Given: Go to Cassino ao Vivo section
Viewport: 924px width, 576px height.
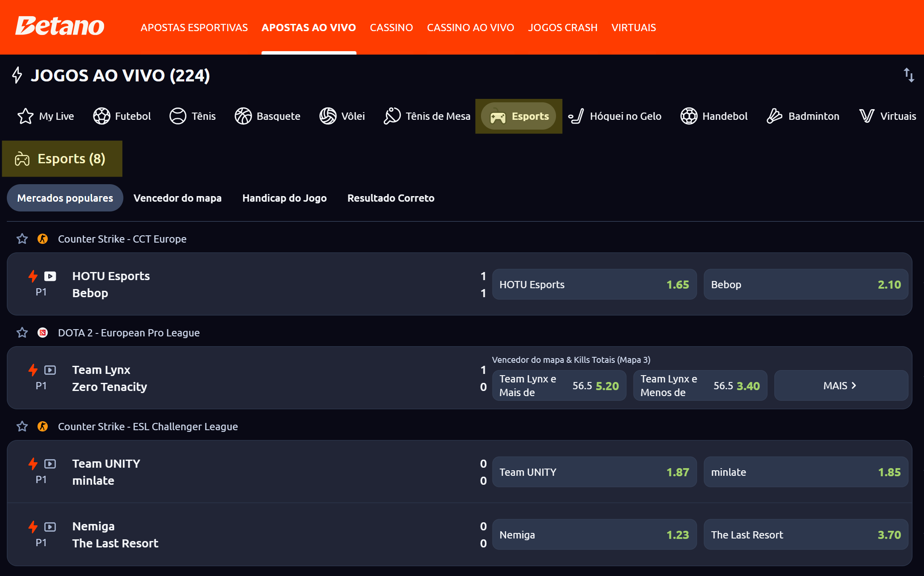Looking at the screenshot, I should 471,28.
